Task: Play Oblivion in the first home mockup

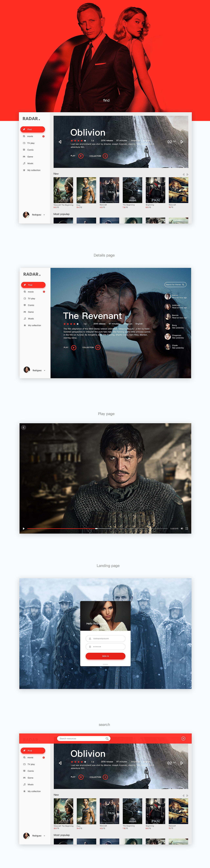Action: pyautogui.click(x=81, y=156)
